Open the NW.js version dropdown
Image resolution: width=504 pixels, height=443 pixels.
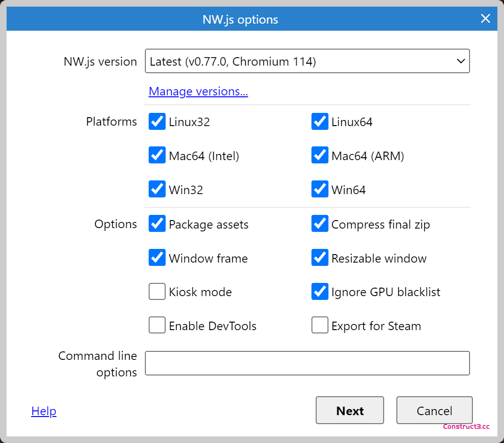(307, 61)
